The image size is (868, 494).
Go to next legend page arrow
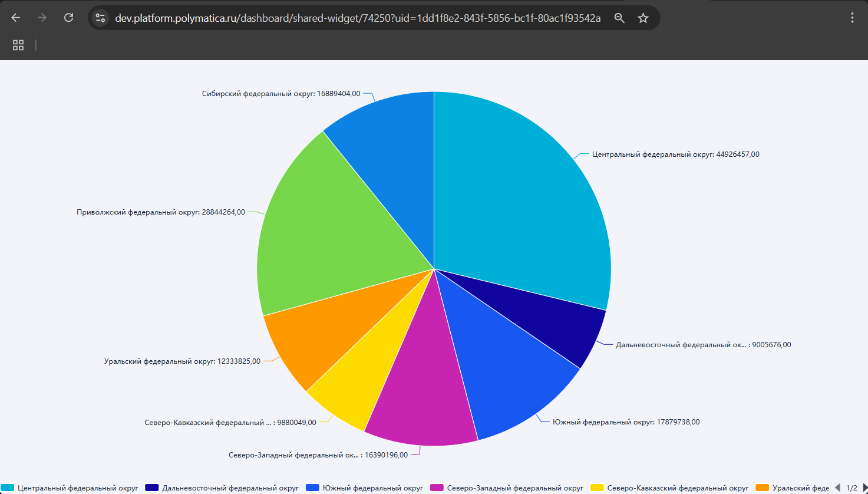pos(864,488)
